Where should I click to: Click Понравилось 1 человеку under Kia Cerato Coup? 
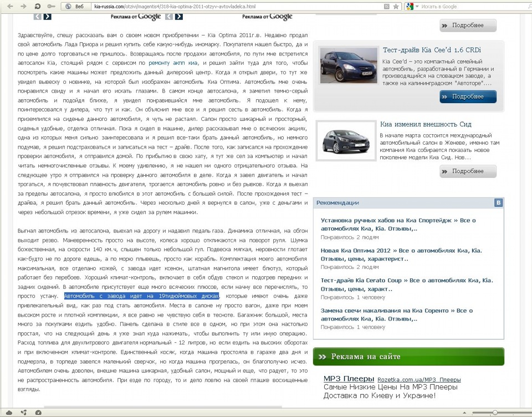[353, 297]
